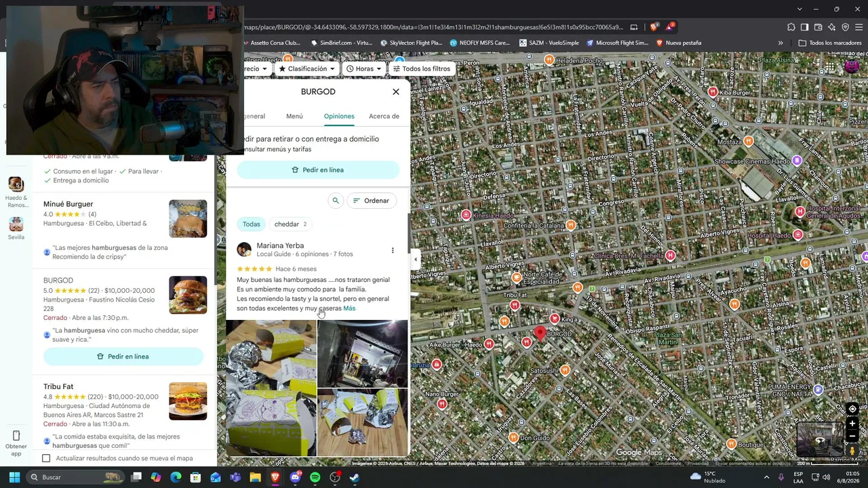Image resolution: width=868 pixels, height=488 pixels.
Task: Switch to the Menú tab
Action: [294, 116]
